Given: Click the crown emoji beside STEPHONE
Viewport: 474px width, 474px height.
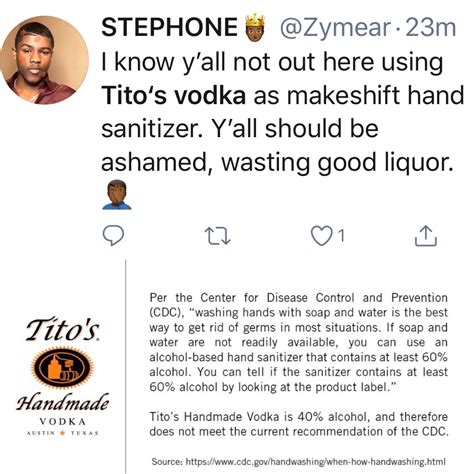Looking at the screenshot, I should pos(255,27).
